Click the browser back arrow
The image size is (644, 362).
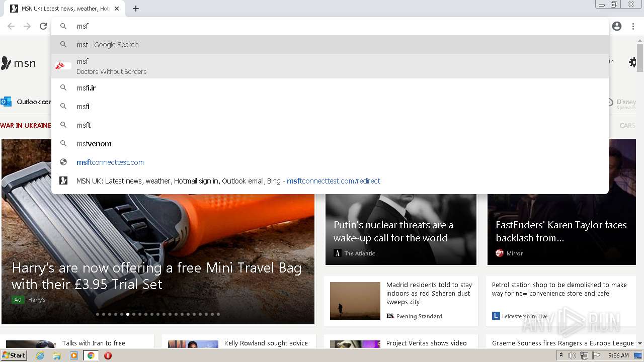(x=11, y=26)
